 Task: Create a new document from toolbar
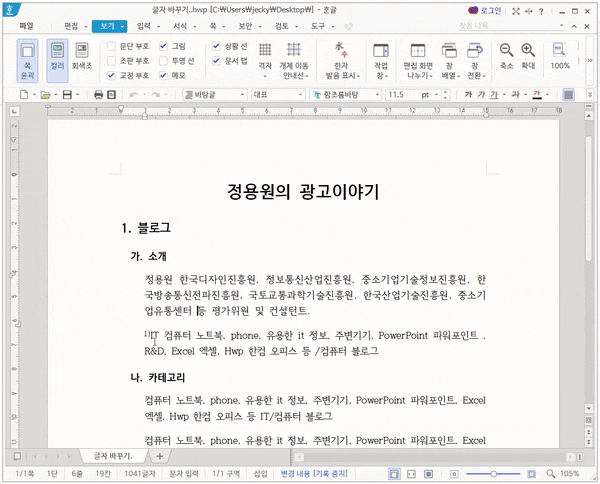tap(24, 95)
